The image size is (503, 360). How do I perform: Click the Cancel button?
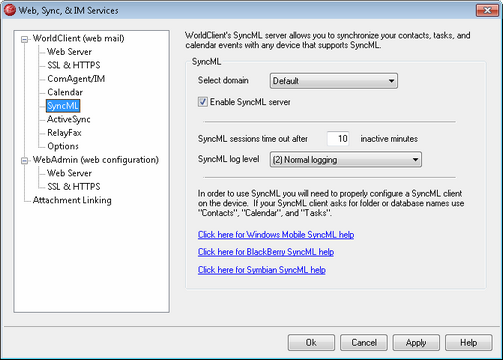(x=364, y=343)
